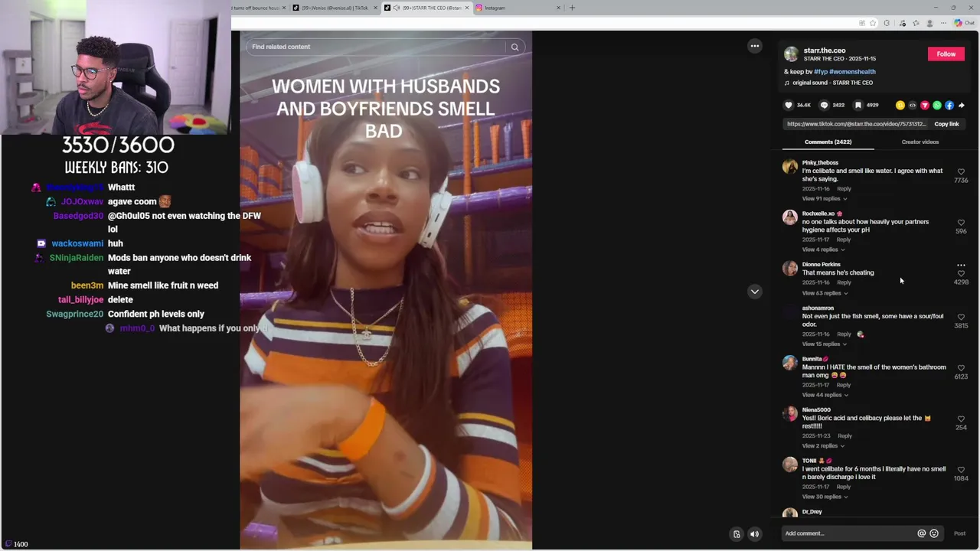
Task: Close the Instagram browser tab
Action: (x=558, y=8)
